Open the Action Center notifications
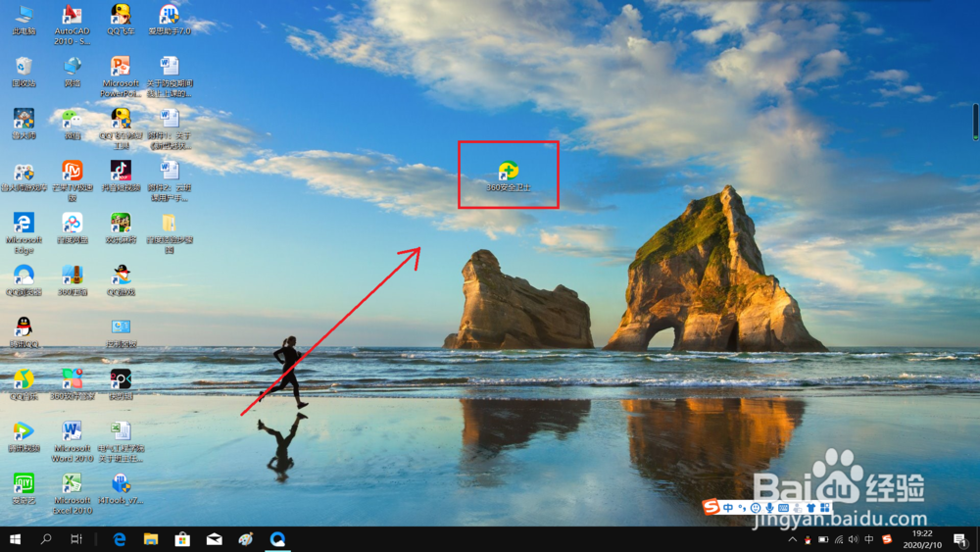The height and width of the screenshot is (552, 980). (960, 539)
